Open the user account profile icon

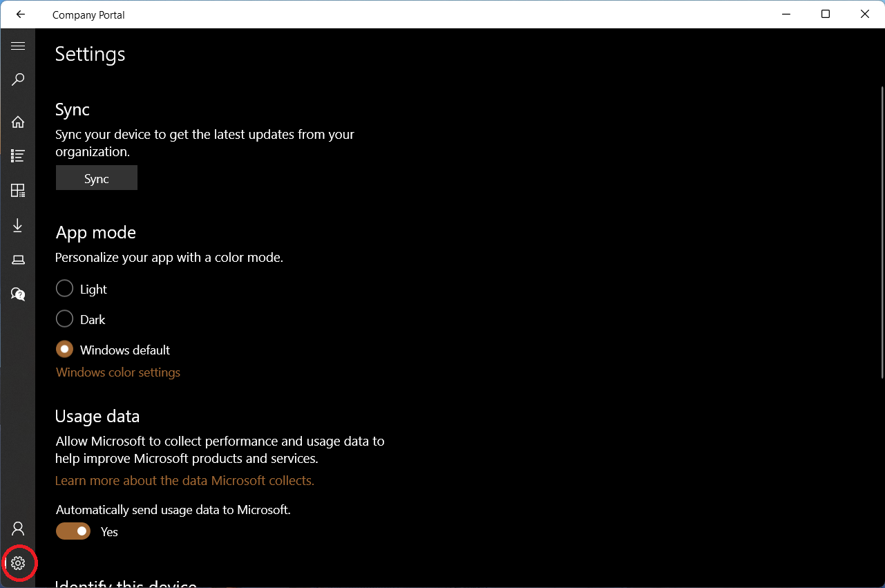point(18,529)
